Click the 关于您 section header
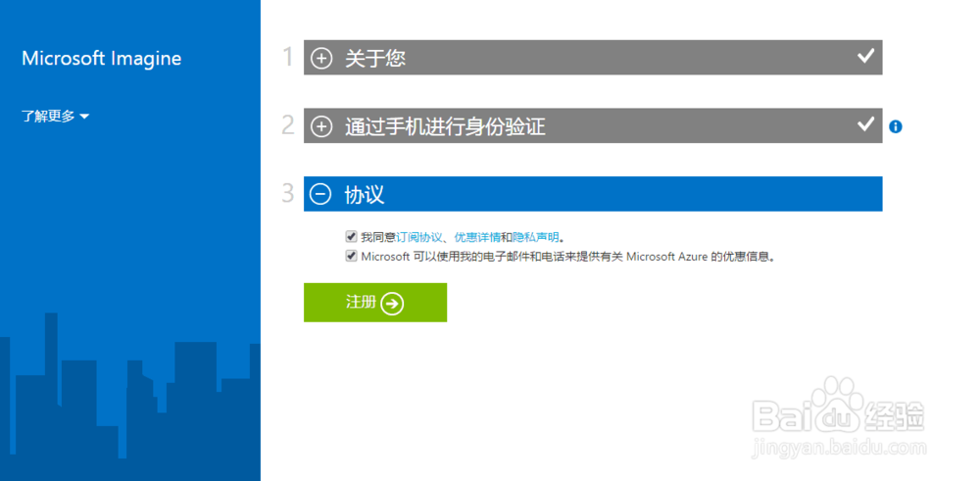Screen dimensions: 980x481 point(593,58)
